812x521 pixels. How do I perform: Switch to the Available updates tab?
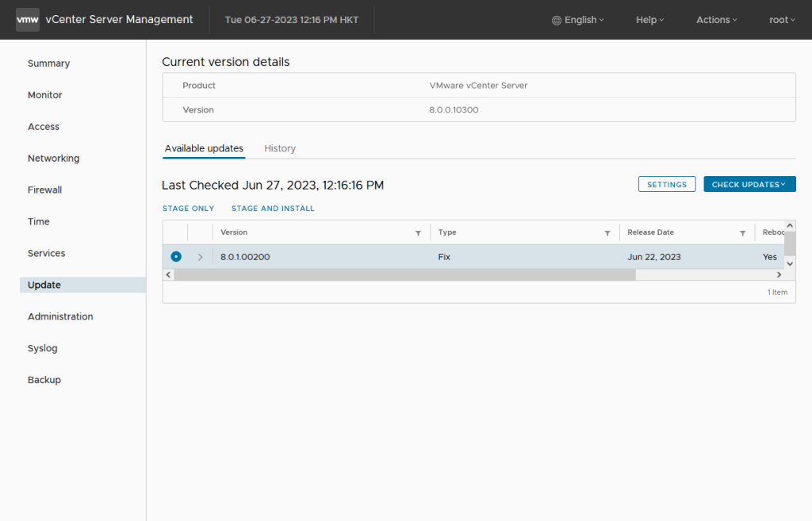click(x=204, y=148)
